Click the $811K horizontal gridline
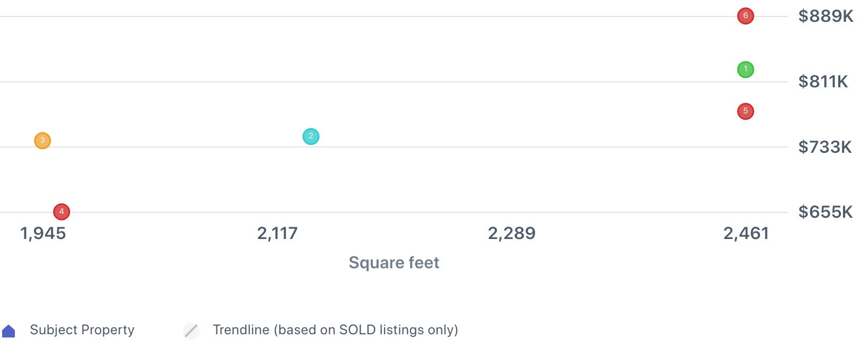This screenshot has height=346, width=868. [394, 82]
